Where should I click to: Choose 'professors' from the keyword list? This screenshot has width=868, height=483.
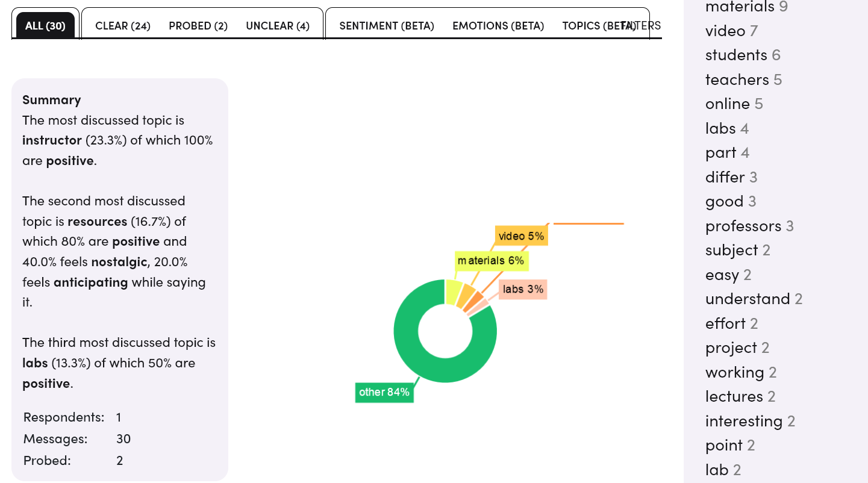(743, 226)
